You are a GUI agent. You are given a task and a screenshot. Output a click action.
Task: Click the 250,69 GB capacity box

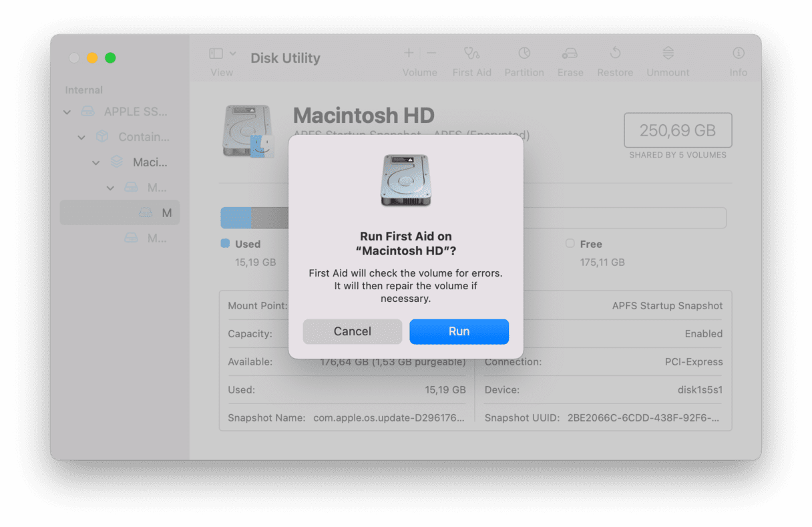[x=678, y=130]
